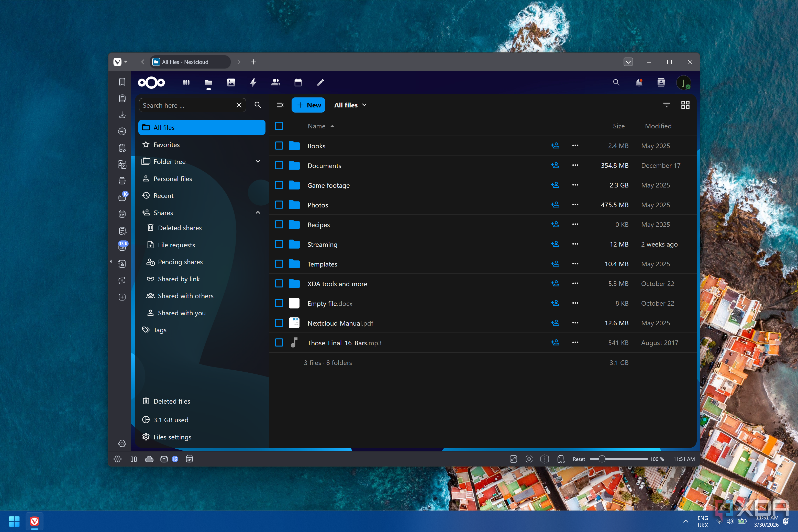
Task: Adjust the page zoom slider
Action: [x=618, y=459]
